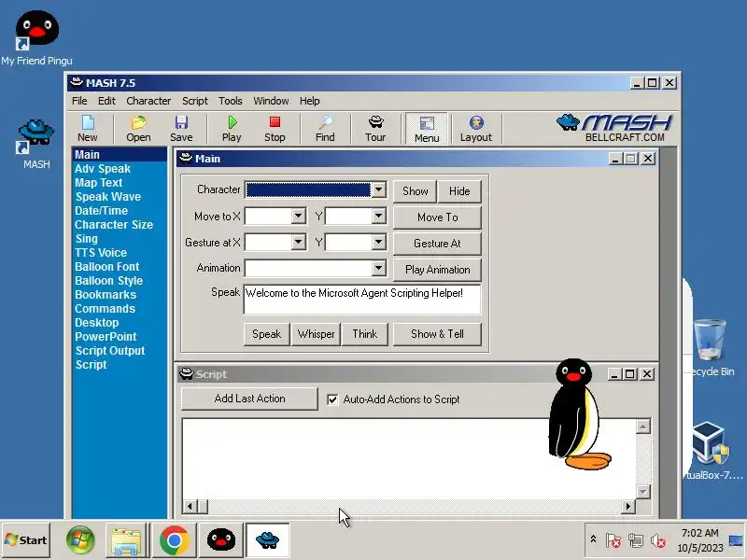
Task: Open the Edit menu
Action: click(x=106, y=101)
